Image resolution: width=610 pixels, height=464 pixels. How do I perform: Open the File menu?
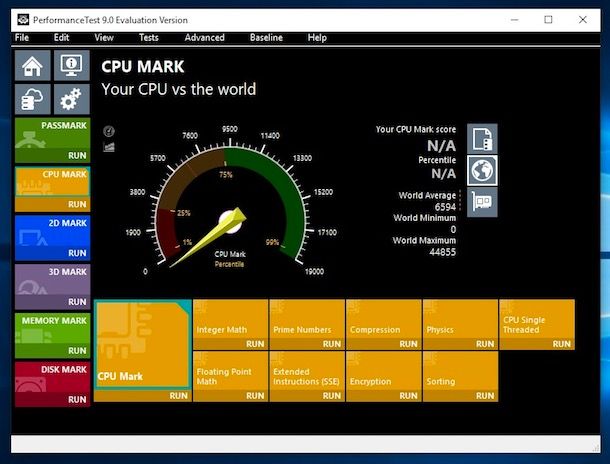(x=22, y=38)
